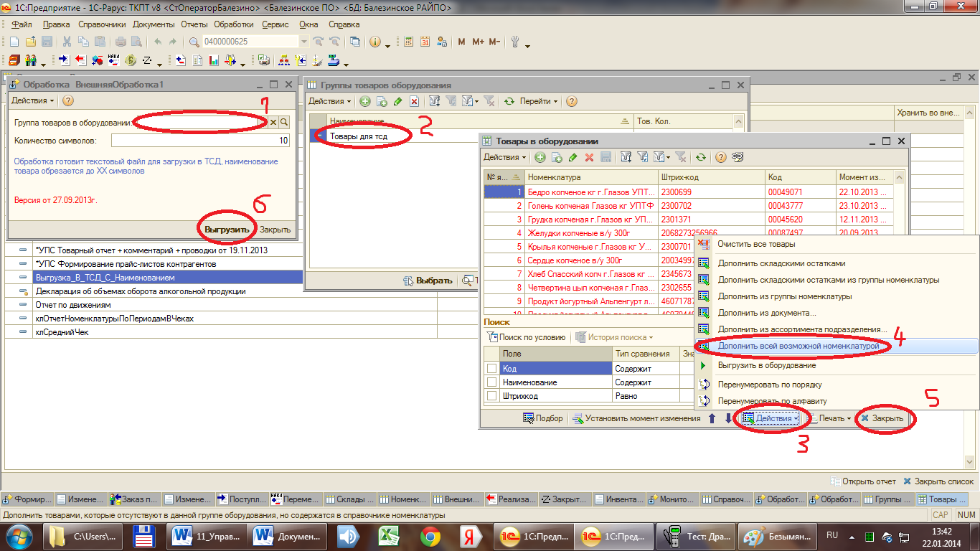Viewport: 980px width, 551px height.
Task: Toggle the Штрихкод search field checkbox
Action: tap(491, 395)
